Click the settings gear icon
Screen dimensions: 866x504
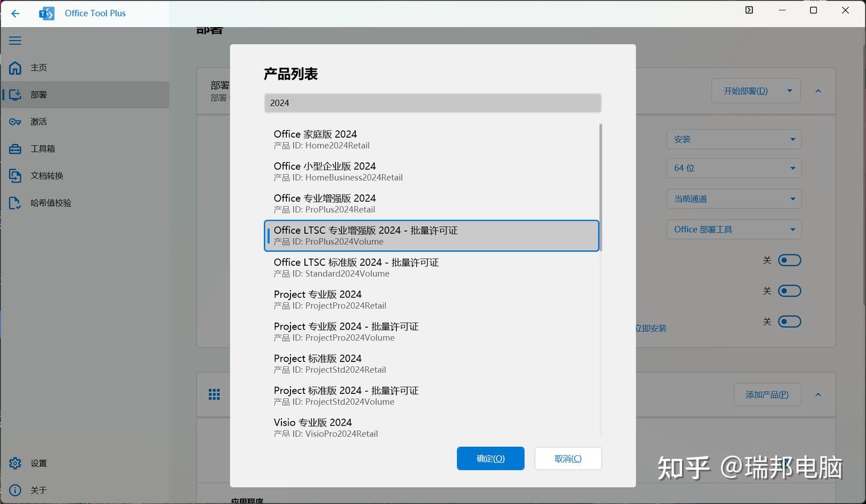[15, 463]
